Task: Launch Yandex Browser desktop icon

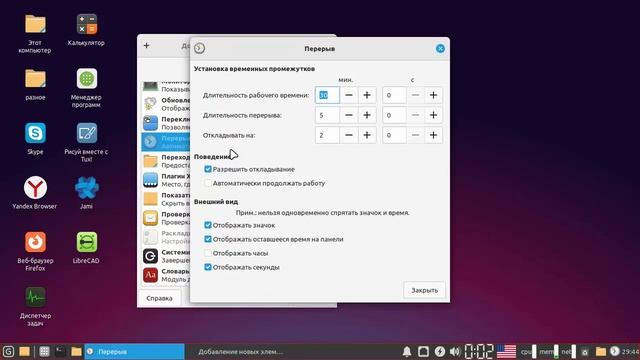Action: 35,193
